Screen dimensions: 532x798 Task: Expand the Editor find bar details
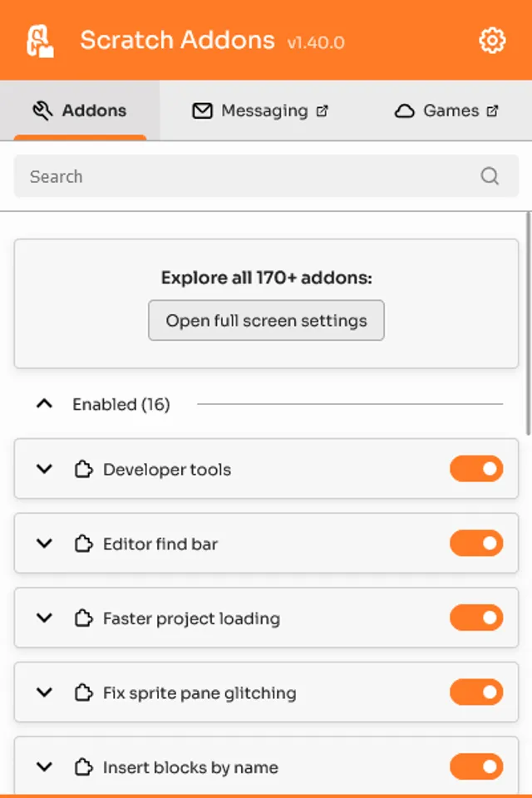coord(45,544)
